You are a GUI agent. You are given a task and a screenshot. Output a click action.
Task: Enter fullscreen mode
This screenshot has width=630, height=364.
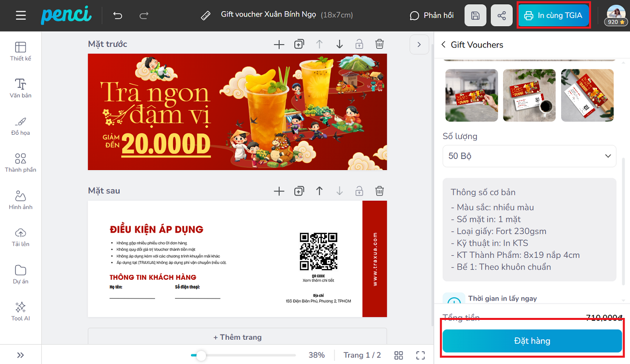421,355
